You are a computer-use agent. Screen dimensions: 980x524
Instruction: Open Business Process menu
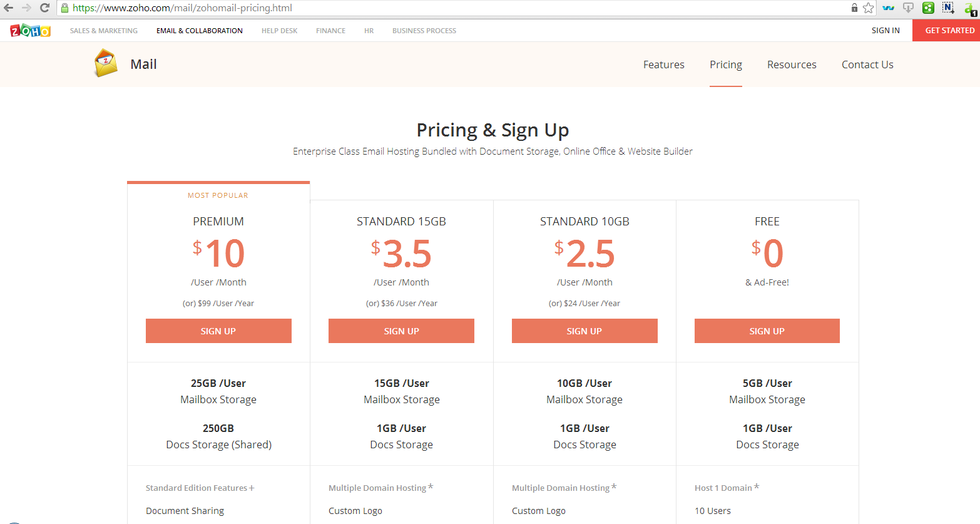pos(424,31)
